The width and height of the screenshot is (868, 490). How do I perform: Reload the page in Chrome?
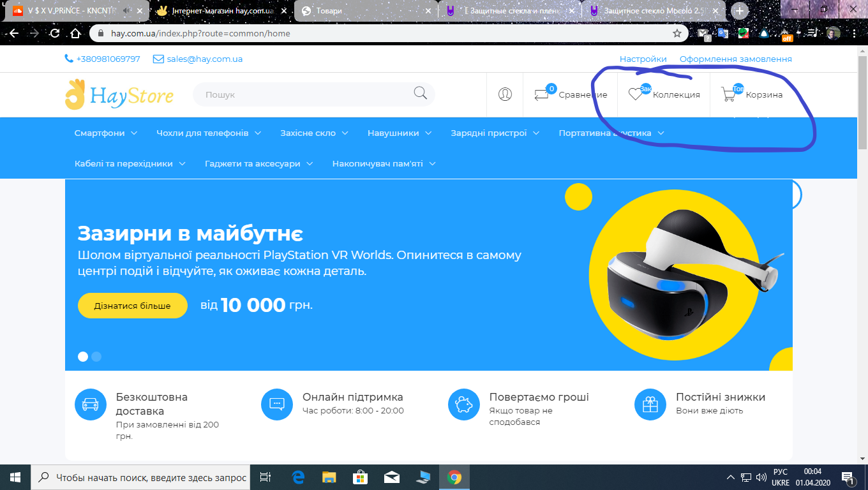pos(55,33)
